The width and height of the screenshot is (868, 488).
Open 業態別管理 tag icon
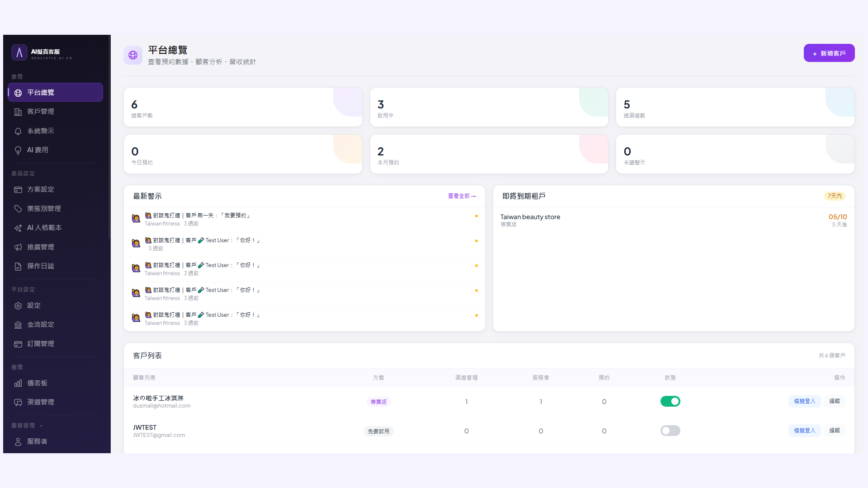tap(18, 209)
